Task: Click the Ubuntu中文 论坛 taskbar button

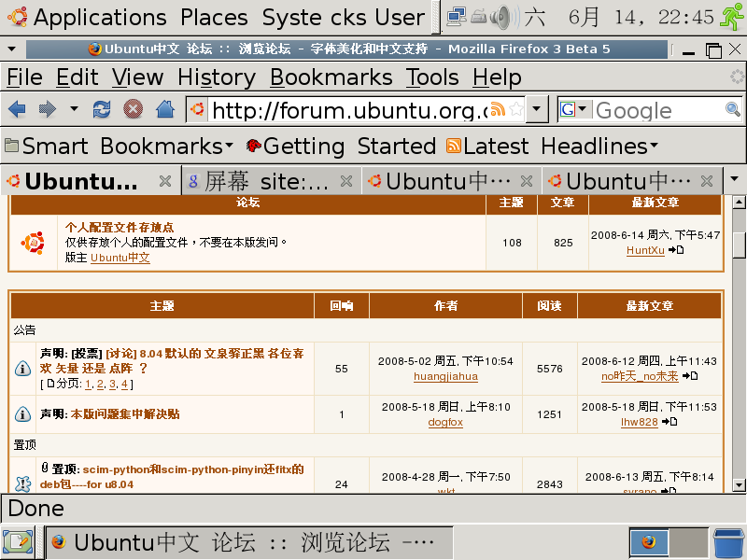Action: [x=248, y=542]
